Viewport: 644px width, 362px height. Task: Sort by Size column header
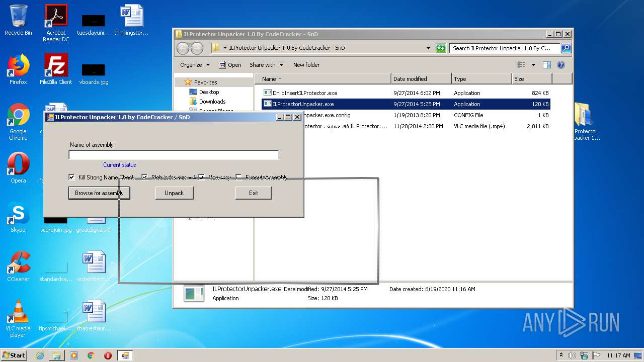pos(532,79)
